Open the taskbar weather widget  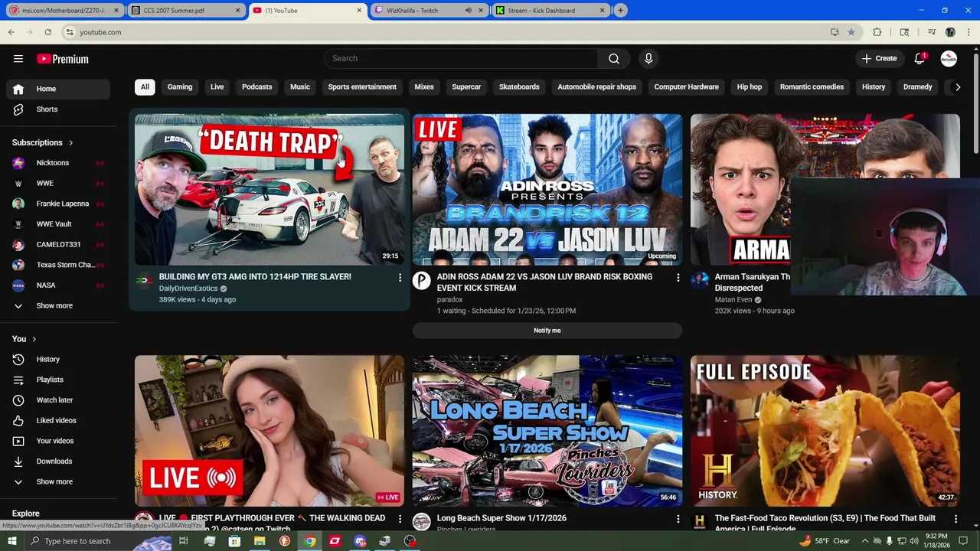tap(825, 541)
